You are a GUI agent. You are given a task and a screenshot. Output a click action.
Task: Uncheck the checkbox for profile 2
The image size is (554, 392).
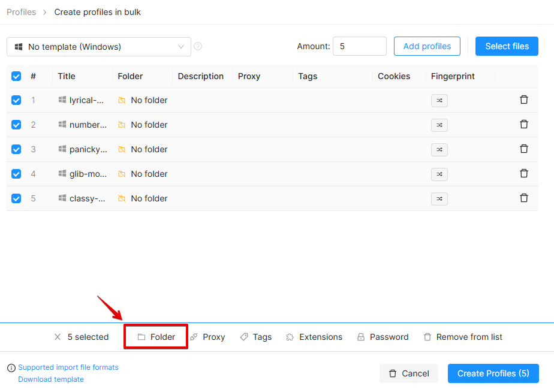16,125
